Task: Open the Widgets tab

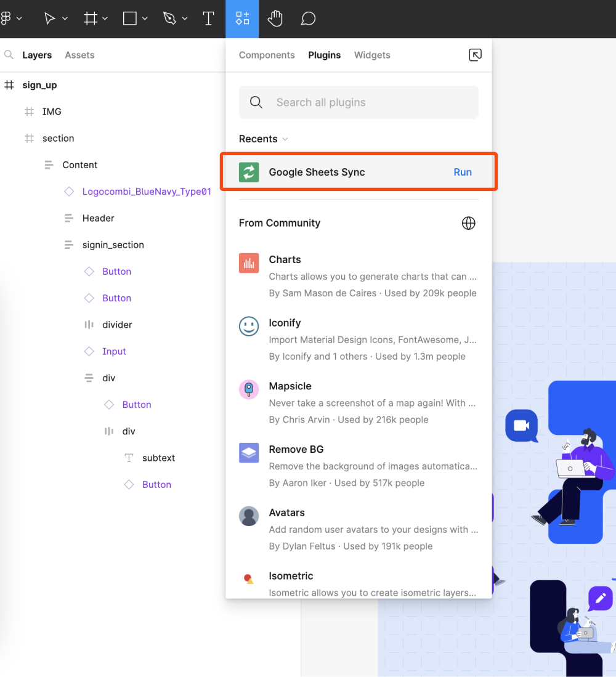Action: [372, 55]
